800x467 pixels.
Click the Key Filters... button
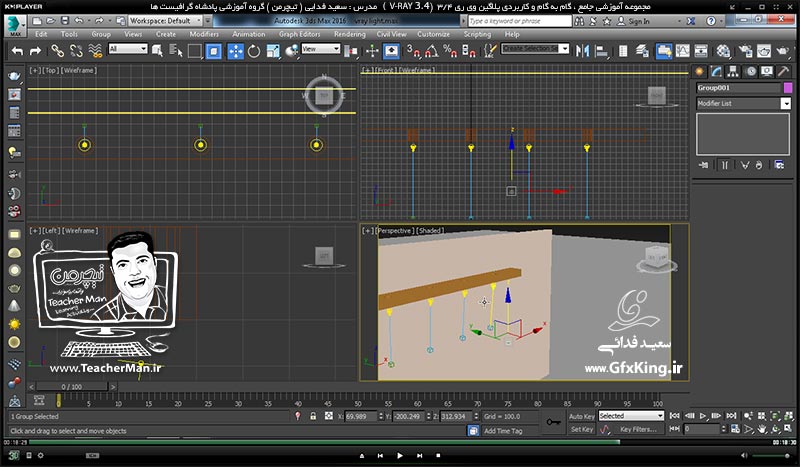[x=638, y=430]
